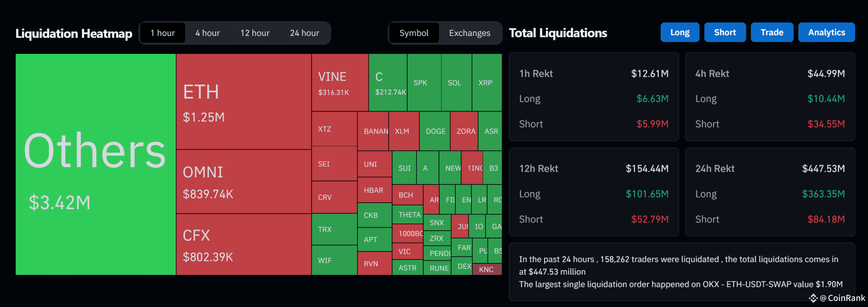
Task: Open the Analytics section
Action: pos(827,32)
